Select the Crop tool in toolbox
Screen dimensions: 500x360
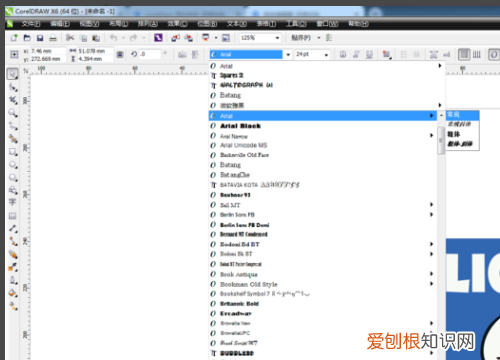pyautogui.click(x=13, y=100)
